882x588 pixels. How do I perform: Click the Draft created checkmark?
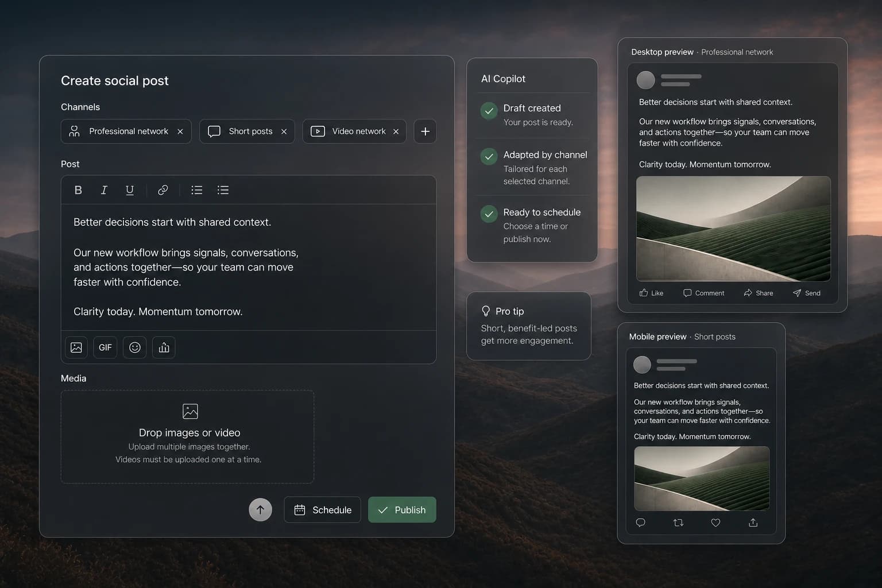click(x=489, y=111)
